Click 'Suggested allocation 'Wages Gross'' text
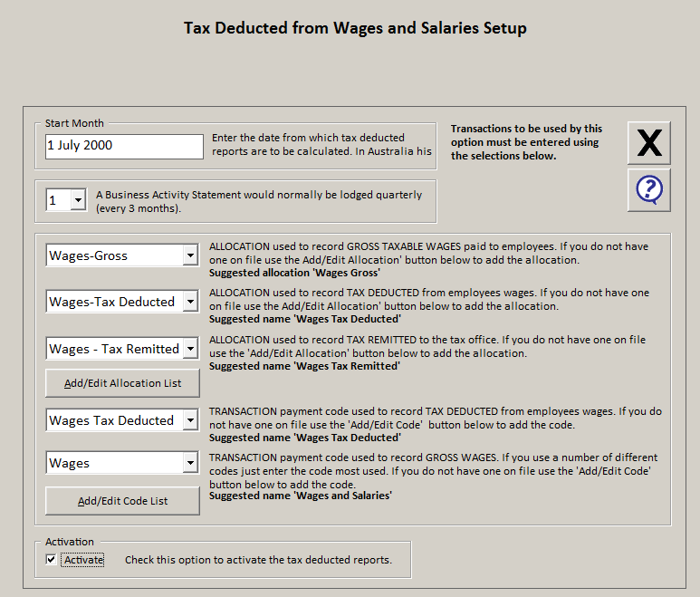 coord(294,273)
